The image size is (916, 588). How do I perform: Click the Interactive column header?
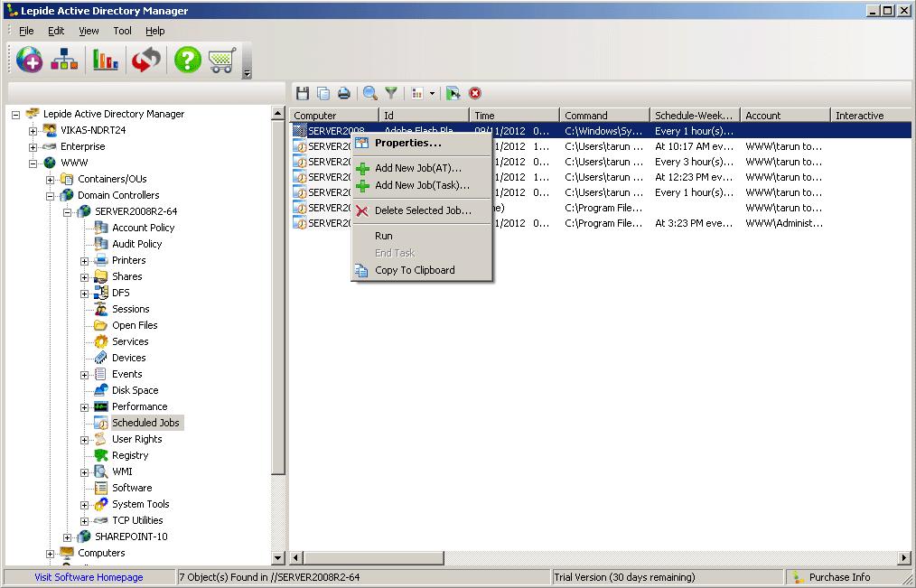coord(871,115)
